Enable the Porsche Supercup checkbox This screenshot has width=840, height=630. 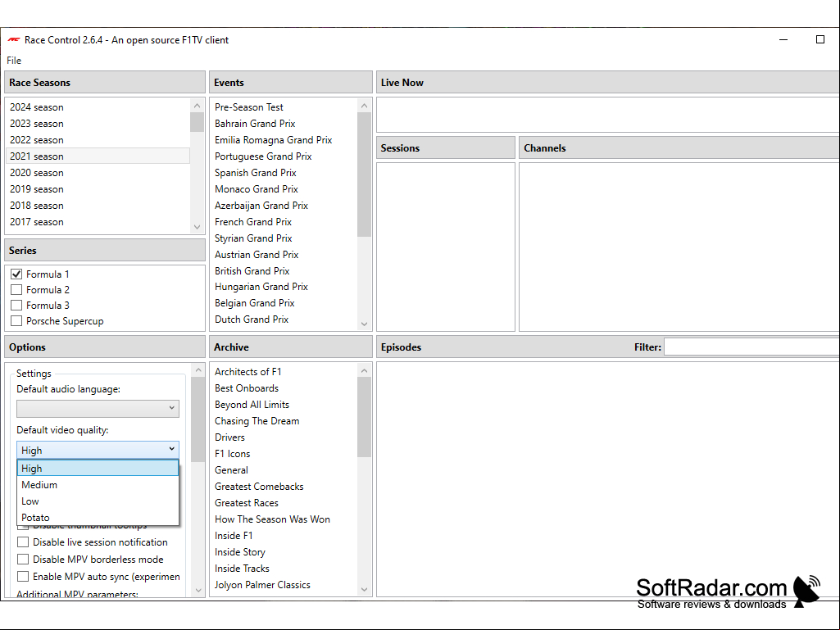point(16,321)
